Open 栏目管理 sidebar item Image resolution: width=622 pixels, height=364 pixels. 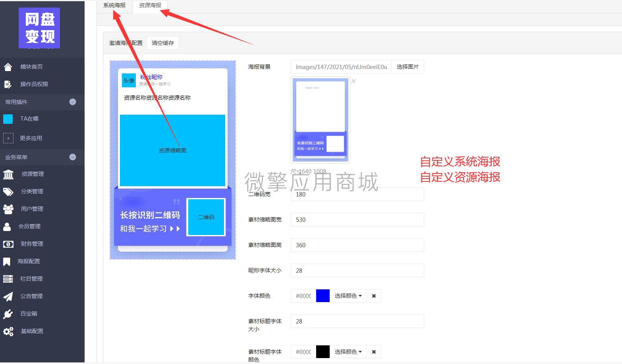click(31, 279)
